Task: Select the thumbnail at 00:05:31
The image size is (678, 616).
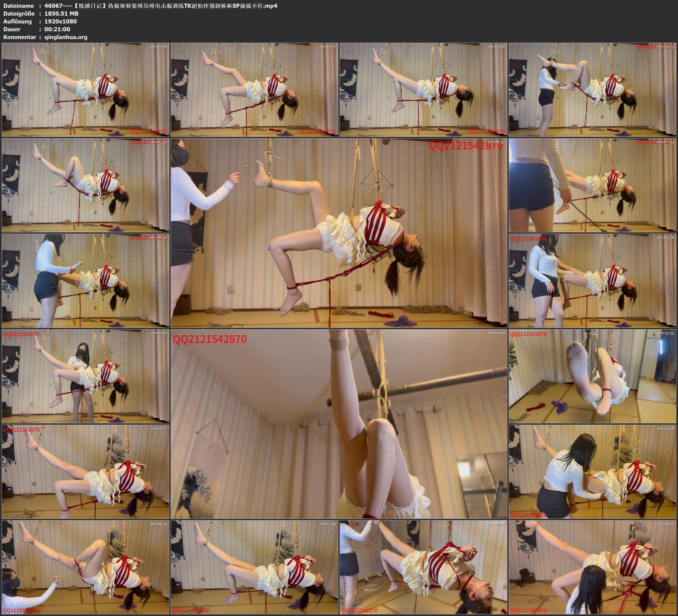Action: pos(85,185)
